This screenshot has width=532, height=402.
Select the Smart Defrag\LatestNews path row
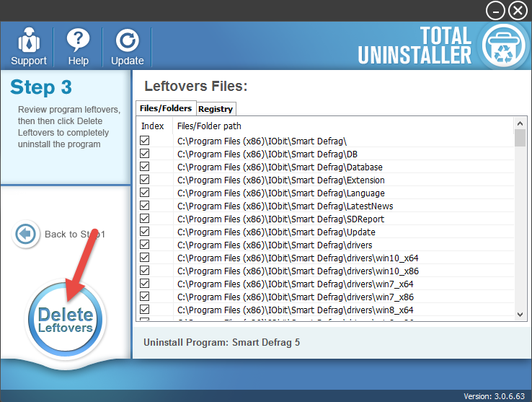point(285,206)
